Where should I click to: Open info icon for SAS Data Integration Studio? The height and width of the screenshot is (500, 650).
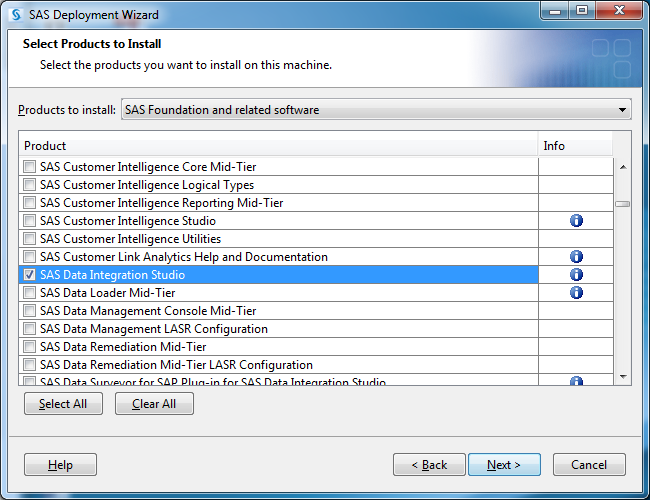click(x=576, y=274)
